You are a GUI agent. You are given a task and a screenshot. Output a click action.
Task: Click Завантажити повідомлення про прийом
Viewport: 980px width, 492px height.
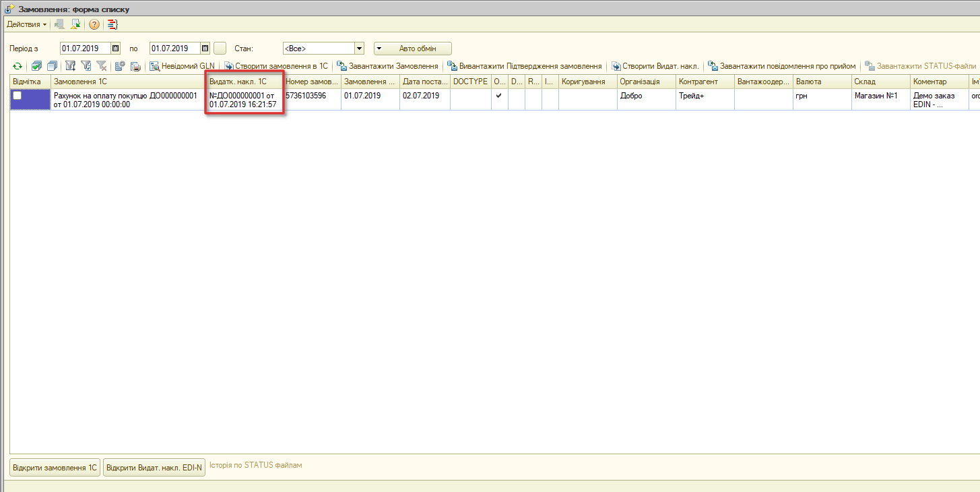782,66
